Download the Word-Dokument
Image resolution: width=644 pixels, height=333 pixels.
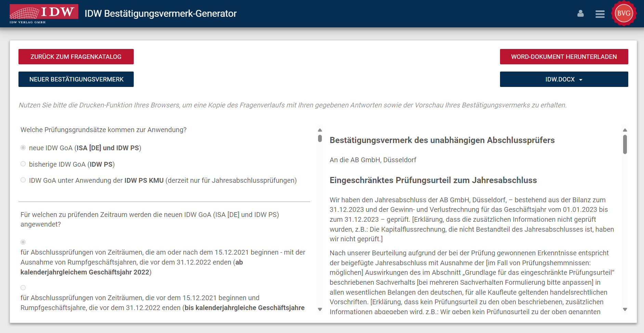(564, 57)
